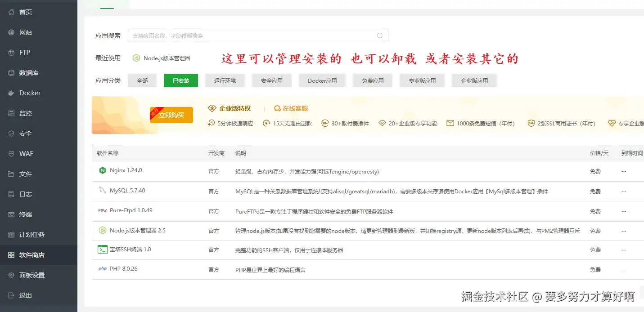Click the scheduled tasks icon beside 计划任务

[x=11, y=235]
